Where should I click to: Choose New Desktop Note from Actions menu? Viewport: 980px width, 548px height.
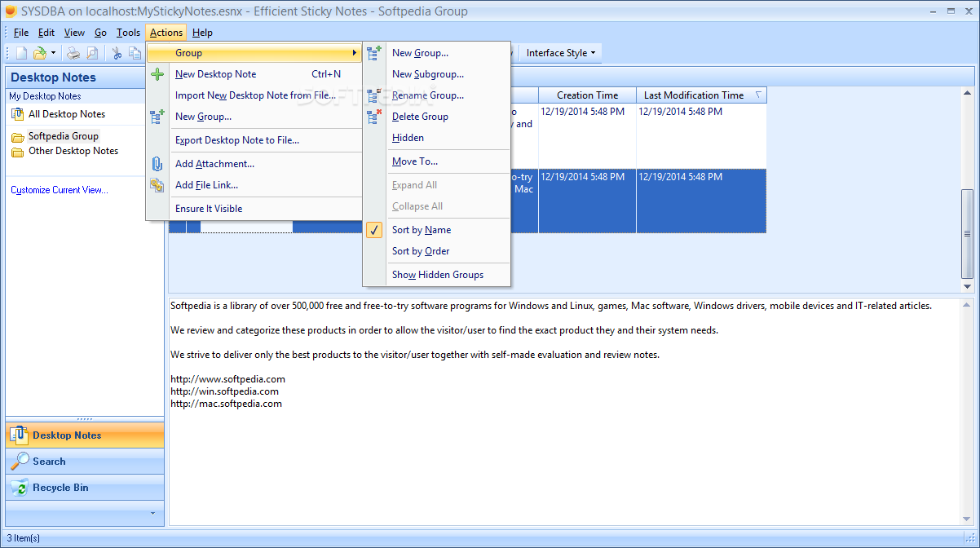[254, 74]
